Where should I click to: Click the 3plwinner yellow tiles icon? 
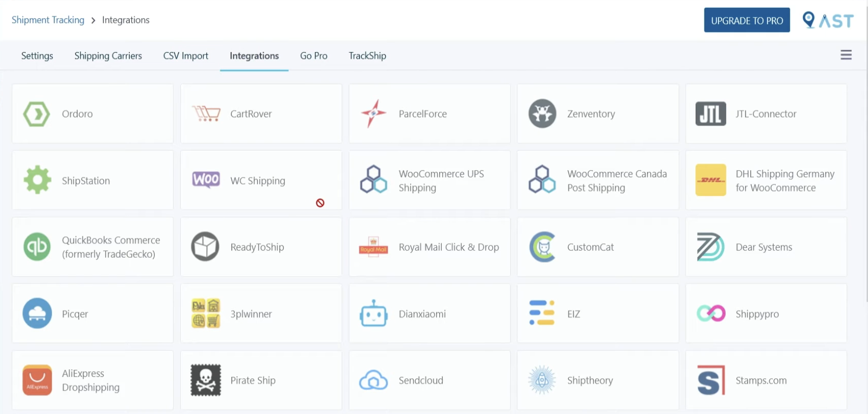click(206, 313)
